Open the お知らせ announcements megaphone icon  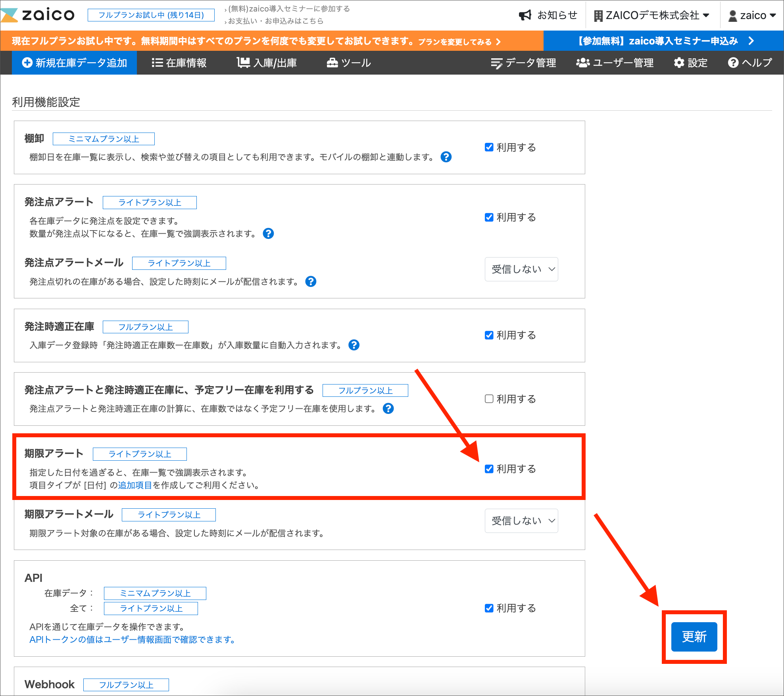tap(525, 15)
